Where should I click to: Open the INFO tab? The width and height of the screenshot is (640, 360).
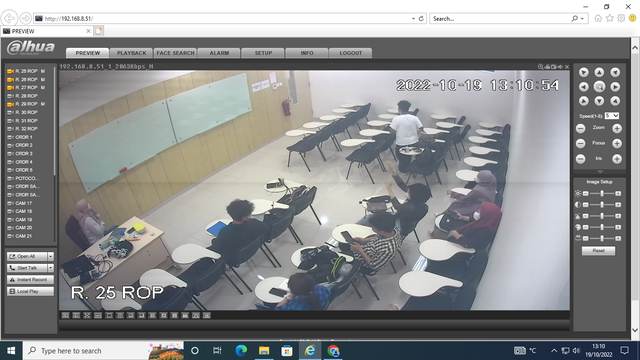(307, 53)
